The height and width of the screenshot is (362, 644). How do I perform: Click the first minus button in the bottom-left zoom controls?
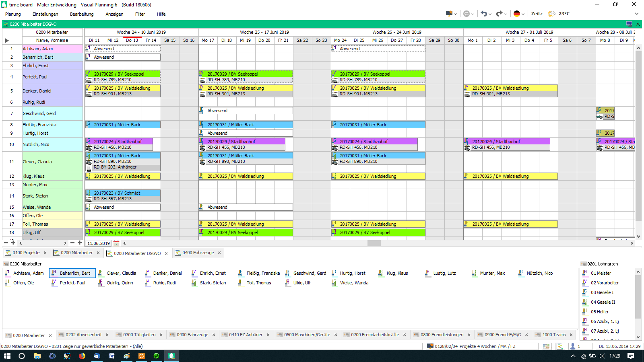click(6, 243)
